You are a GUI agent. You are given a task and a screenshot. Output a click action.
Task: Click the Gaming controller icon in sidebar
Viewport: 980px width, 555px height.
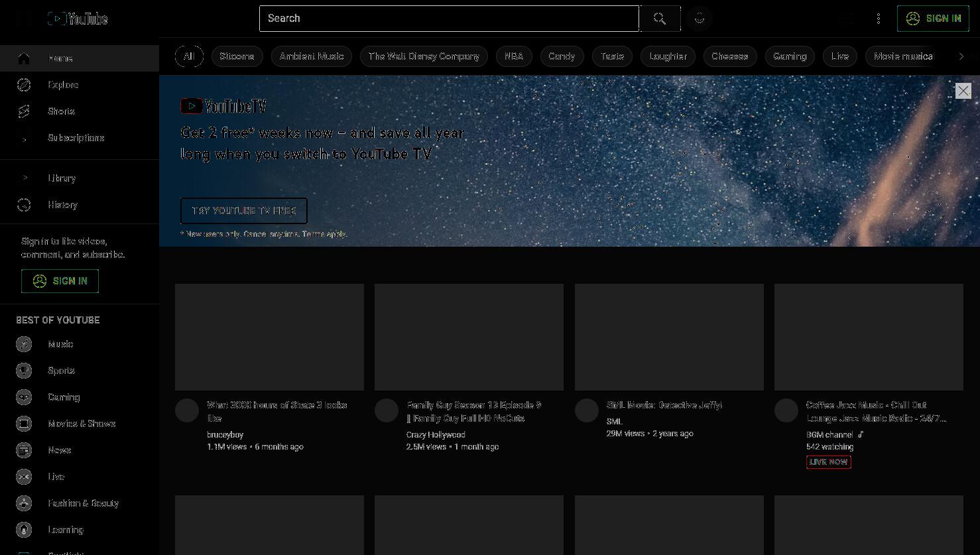24,397
